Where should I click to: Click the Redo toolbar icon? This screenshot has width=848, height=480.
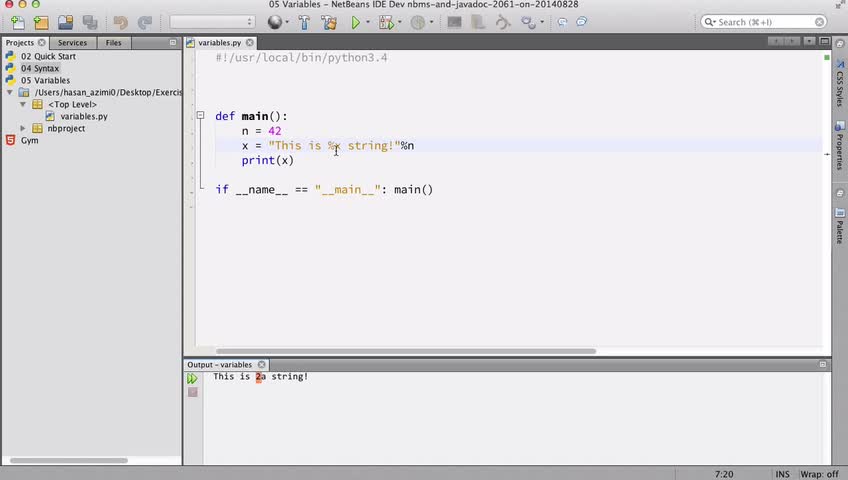[x=144, y=22]
